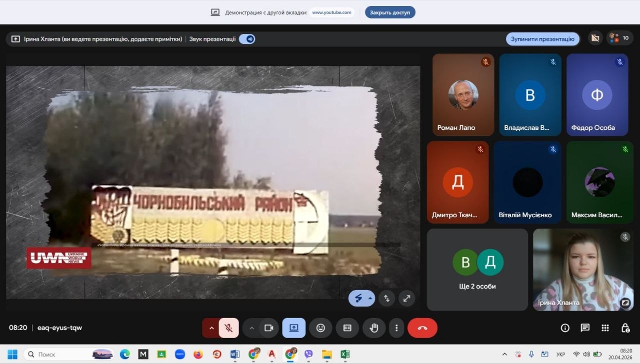The width and height of the screenshot is (640, 364).
Task: Open more options three-dot menu
Action: pyautogui.click(x=396, y=328)
